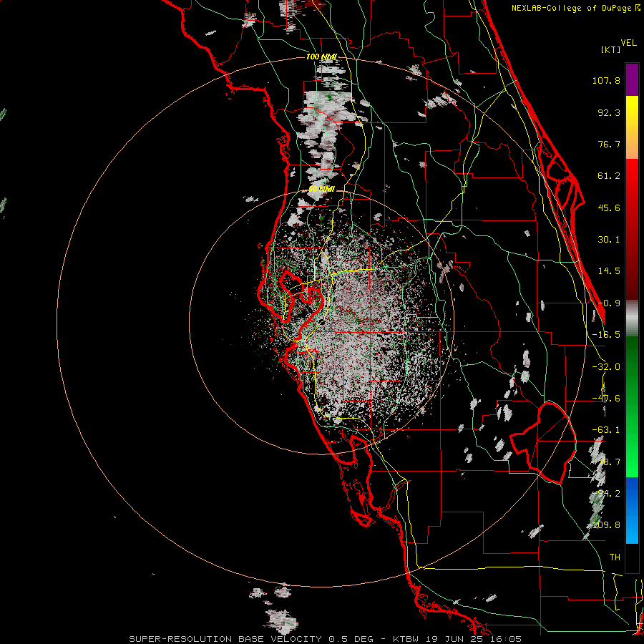
Task: Select the 76.7 scale value
Action: [609, 144]
